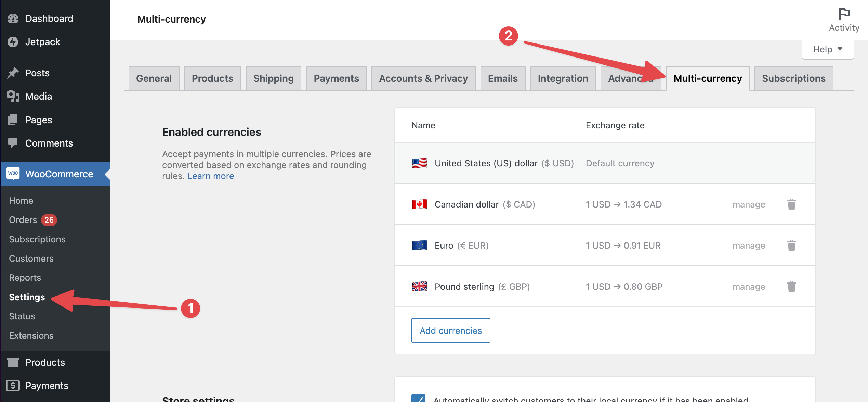The height and width of the screenshot is (402, 868).
Task: Remove Pound sterling with its trash icon
Action: point(791,287)
